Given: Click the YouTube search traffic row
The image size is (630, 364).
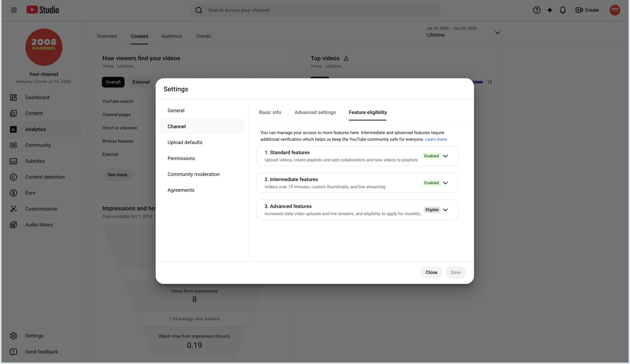Looking at the screenshot, I should 118,101.
